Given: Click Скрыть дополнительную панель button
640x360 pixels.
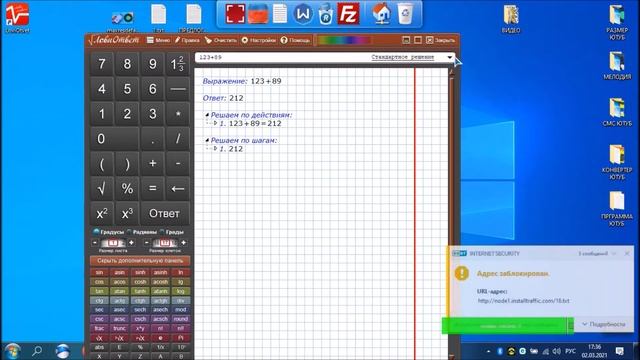Looking at the screenshot, I should click(140, 260).
